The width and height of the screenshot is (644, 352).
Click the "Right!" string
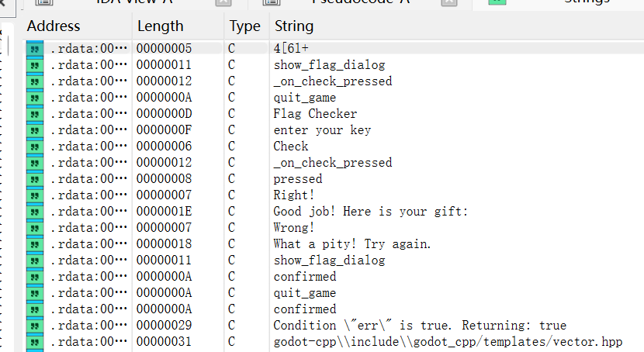point(294,195)
